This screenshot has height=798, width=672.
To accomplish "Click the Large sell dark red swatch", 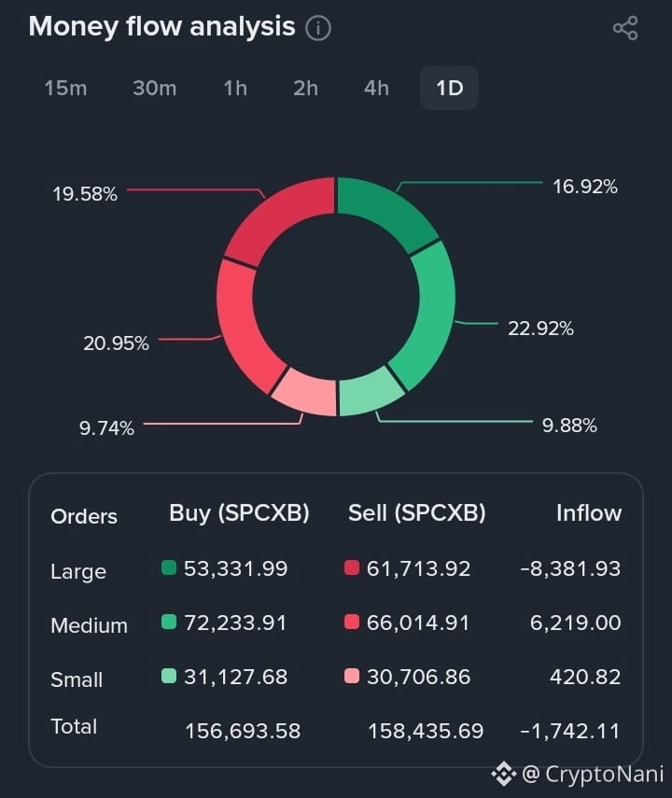I will point(352,567).
